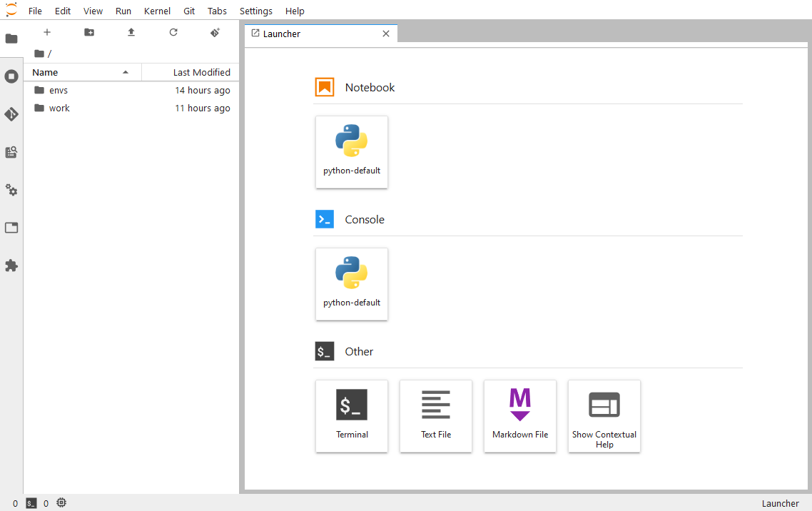This screenshot has height=511, width=812.
Task: Open the Settings menu
Action: coord(256,11)
